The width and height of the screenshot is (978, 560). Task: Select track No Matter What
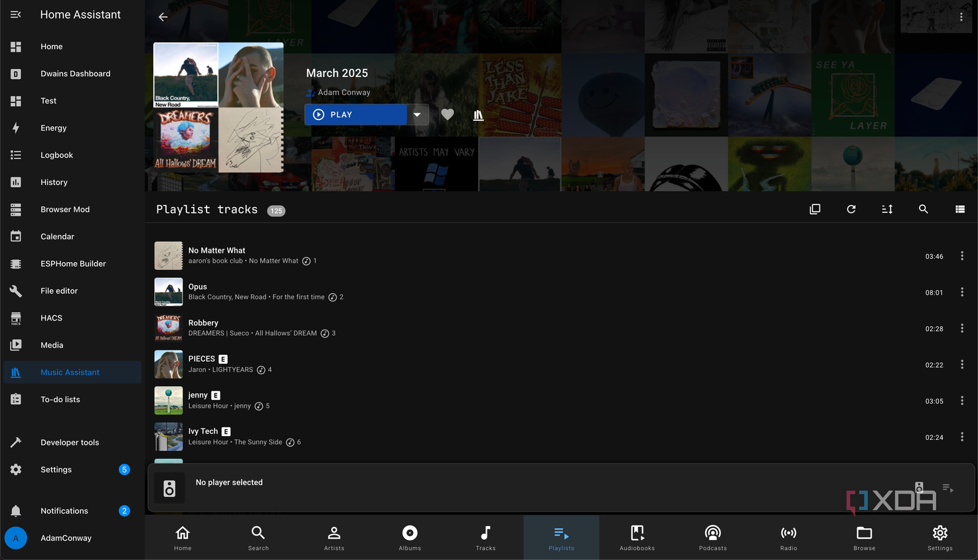point(561,255)
